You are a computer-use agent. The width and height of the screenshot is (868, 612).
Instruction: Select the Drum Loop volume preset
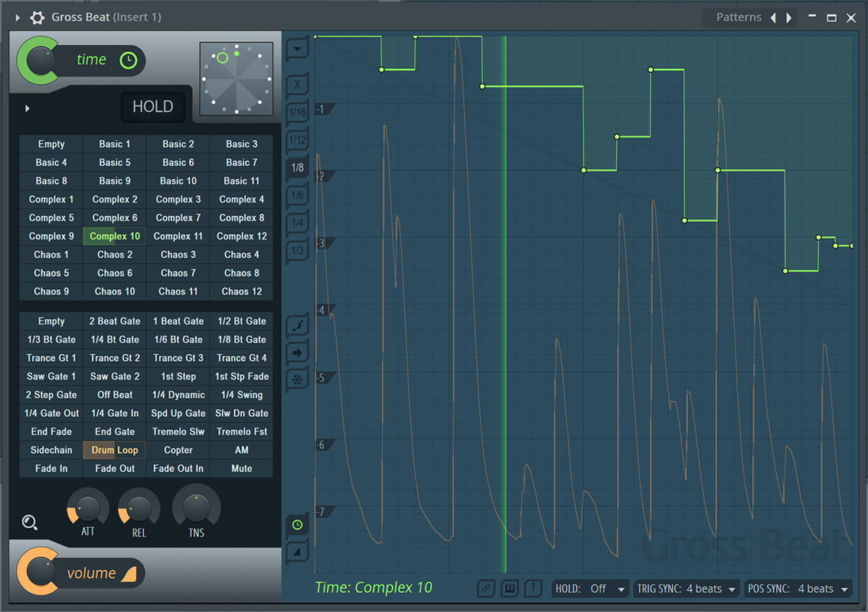115,450
